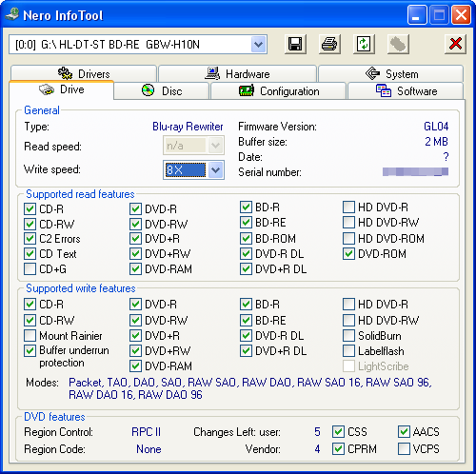The width and height of the screenshot is (476, 474).
Task: Toggle BD-RE write feature checkbox
Action: 246,321
